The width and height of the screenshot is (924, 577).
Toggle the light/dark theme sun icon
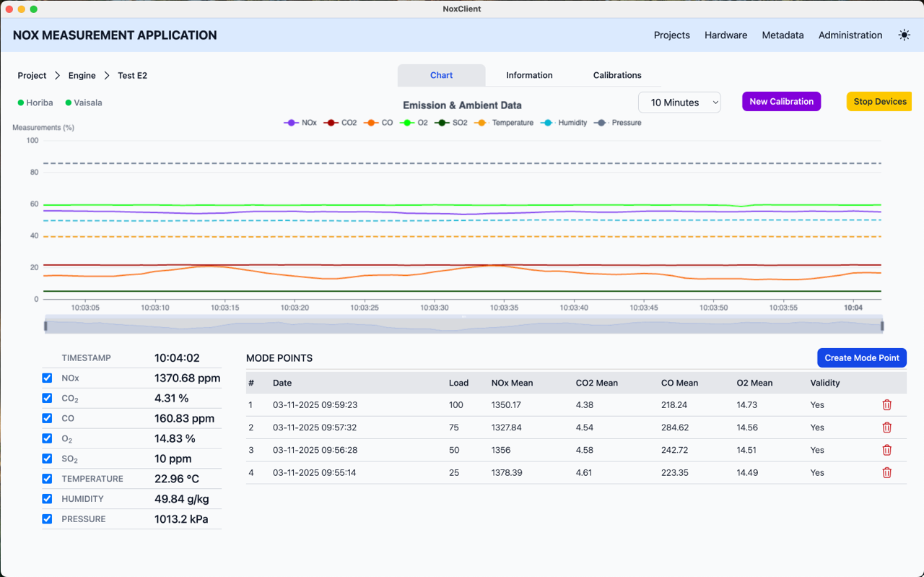(x=904, y=35)
